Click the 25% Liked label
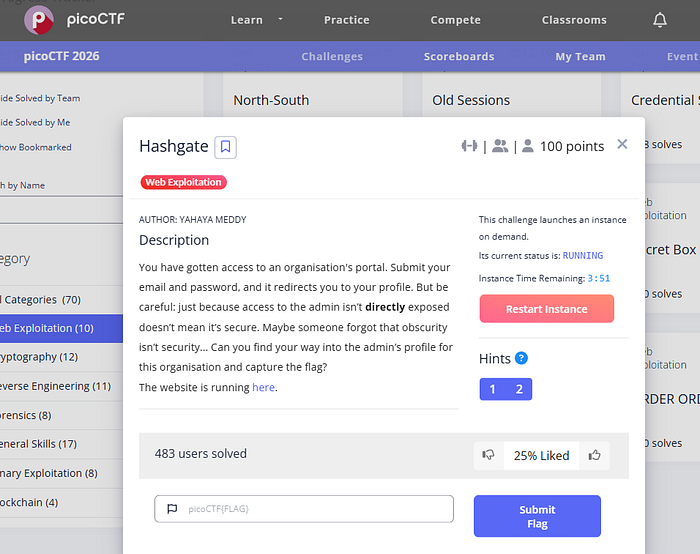Image resolution: width=700 pixels, height=554 pixels. pyautogui.click(x=542, y=456)
